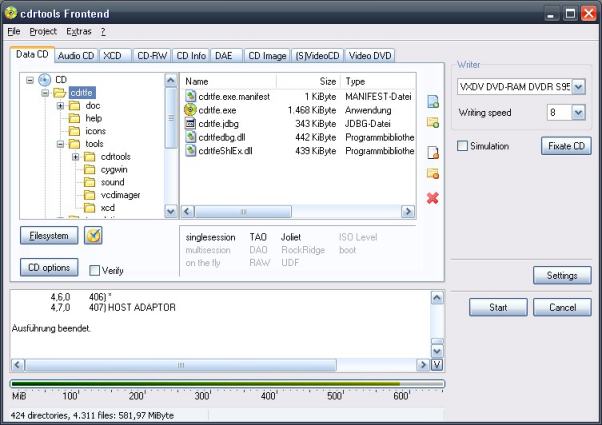
Task: Click the file list horizontal scrollbar thumb
Action: coord(243,212)
